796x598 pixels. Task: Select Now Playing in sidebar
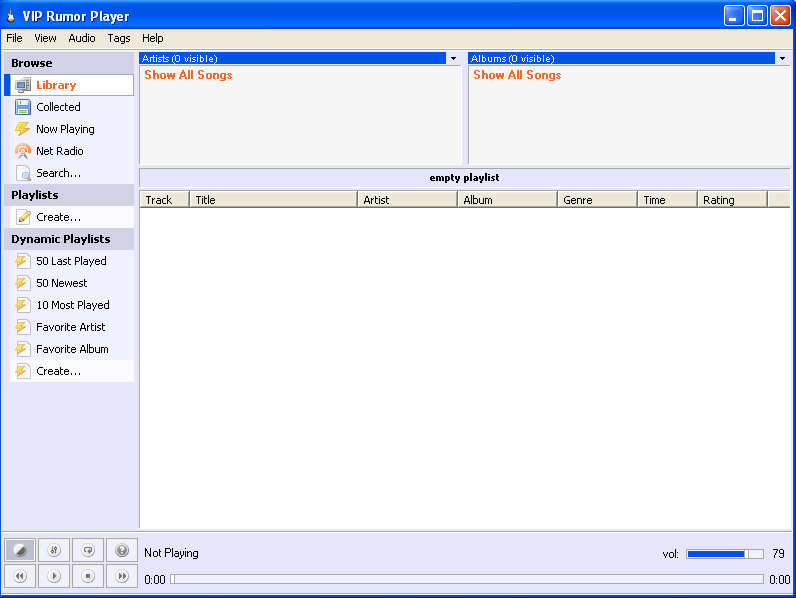coord(65,129)
